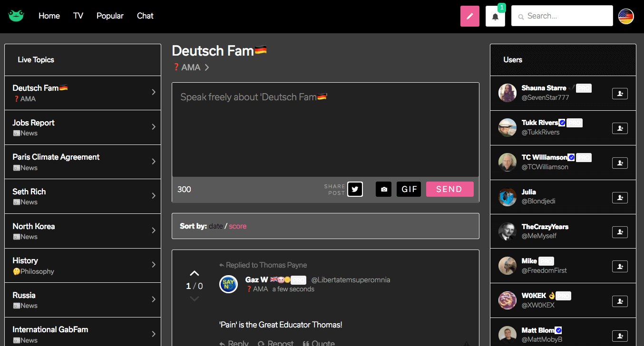Open notifications via the bell icon
This screenshot has width=644, height=346.
495,16
